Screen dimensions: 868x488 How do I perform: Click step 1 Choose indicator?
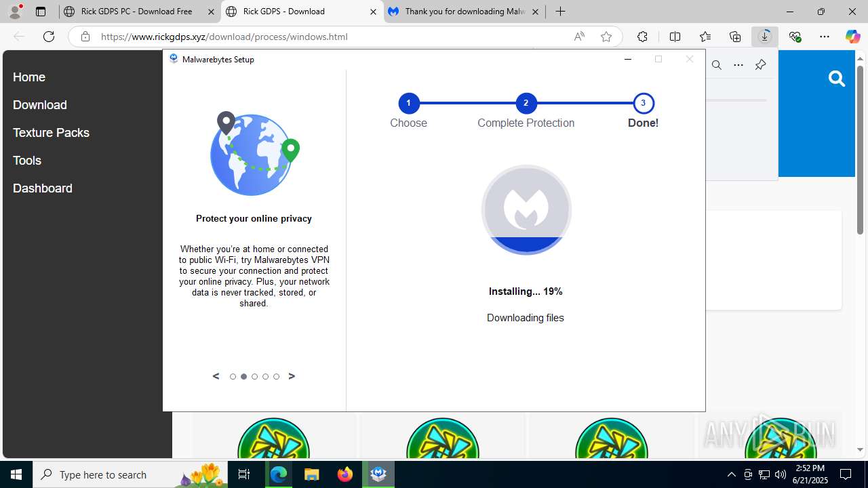tap(408, 103)
